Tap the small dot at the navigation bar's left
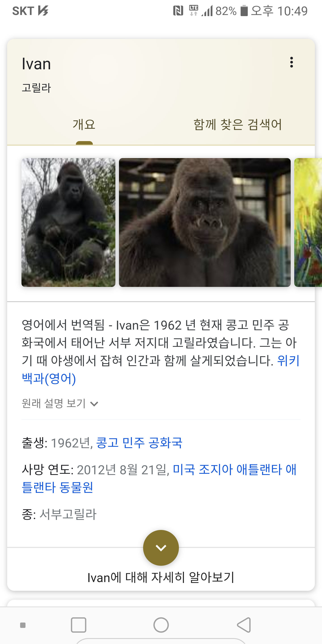Viewport: 322px width, 644px height. [x=23, y=625]
